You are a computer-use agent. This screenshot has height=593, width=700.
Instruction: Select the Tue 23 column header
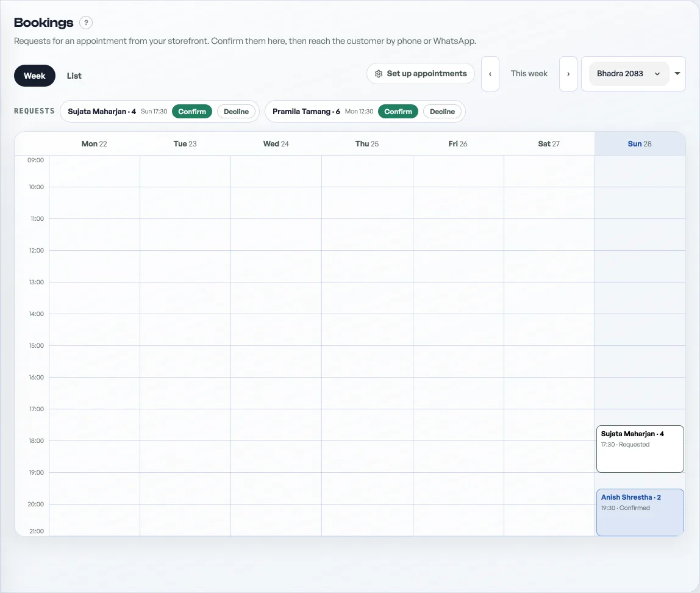click(185, 144)
